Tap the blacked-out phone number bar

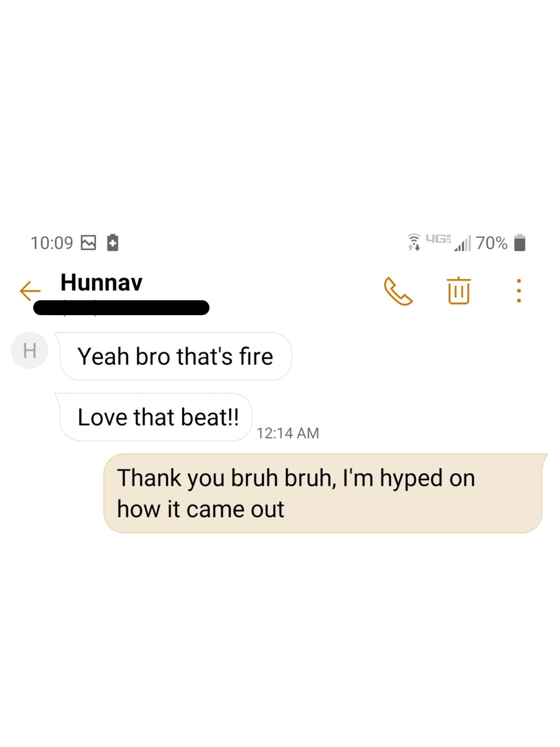pyautogui.click(x=121, y=308)
